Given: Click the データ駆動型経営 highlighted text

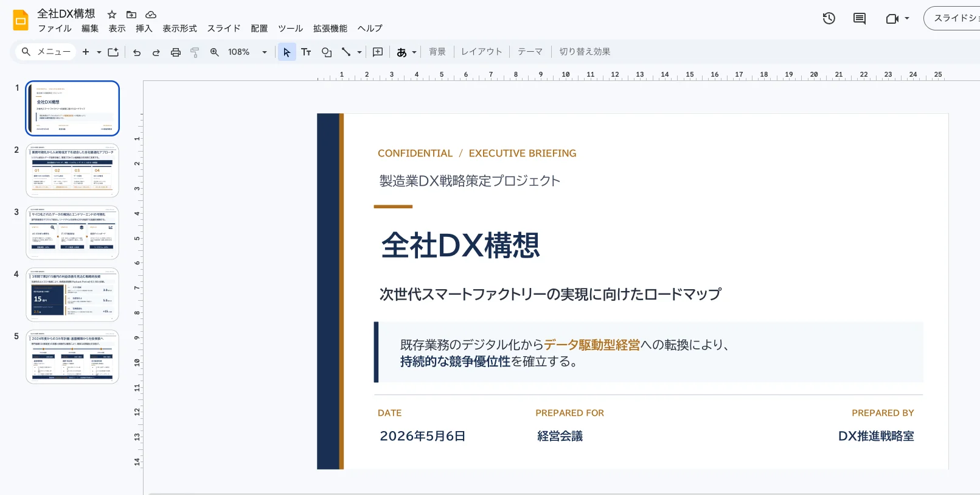Looking at the screenshot, I should [592, 345].
